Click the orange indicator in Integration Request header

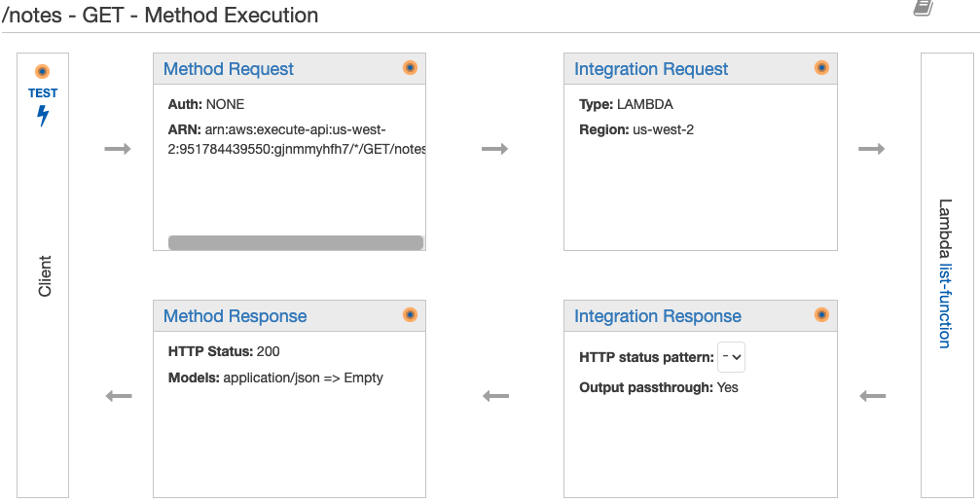(822, 67)
